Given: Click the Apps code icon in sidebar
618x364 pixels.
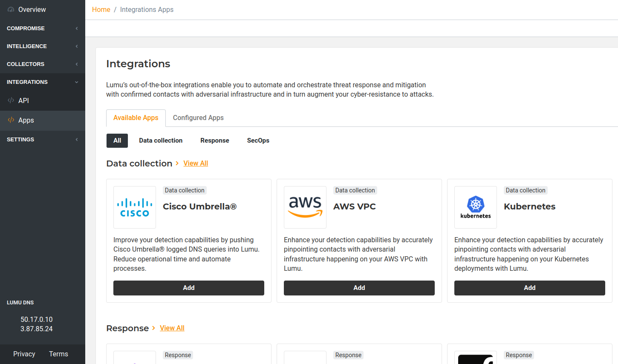Looking at the screenshot, I should 11,120.
